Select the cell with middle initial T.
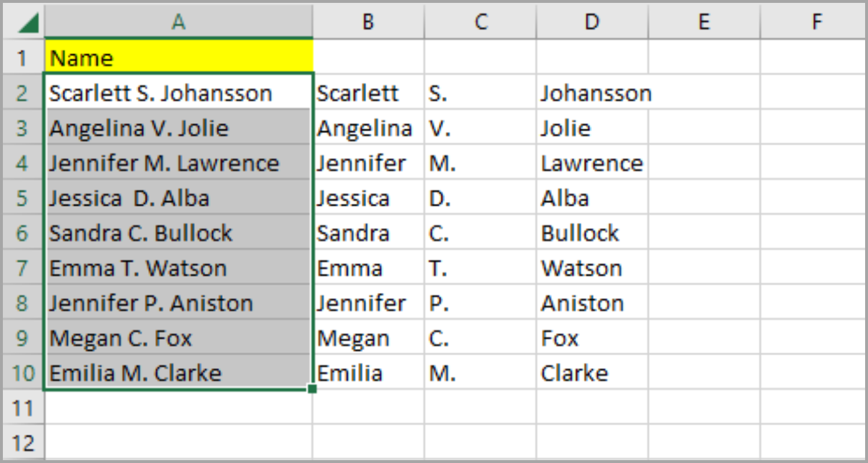Image resolution: width=868 pixels, height=463 pixels. click(480, 268)
